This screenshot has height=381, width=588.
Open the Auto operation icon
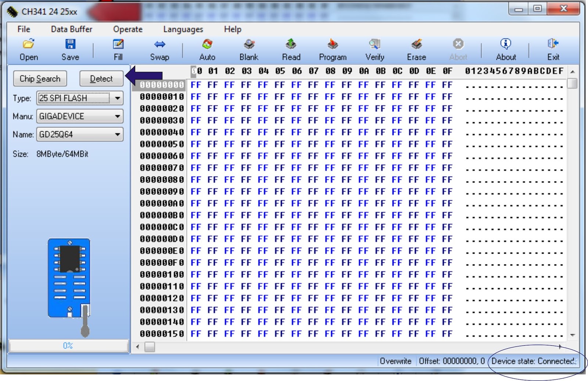pyautogui.click(x=207, y=49)
